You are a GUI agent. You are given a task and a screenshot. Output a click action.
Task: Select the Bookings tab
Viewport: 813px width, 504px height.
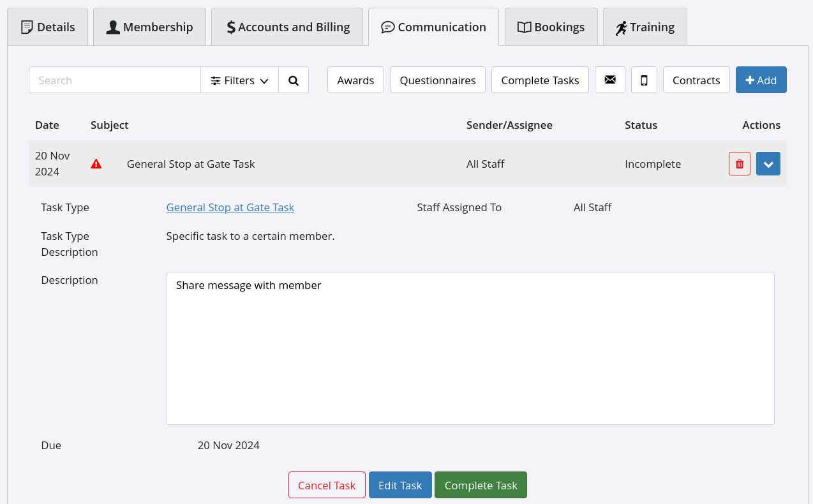pyautogui.click(x=551, y=27)
